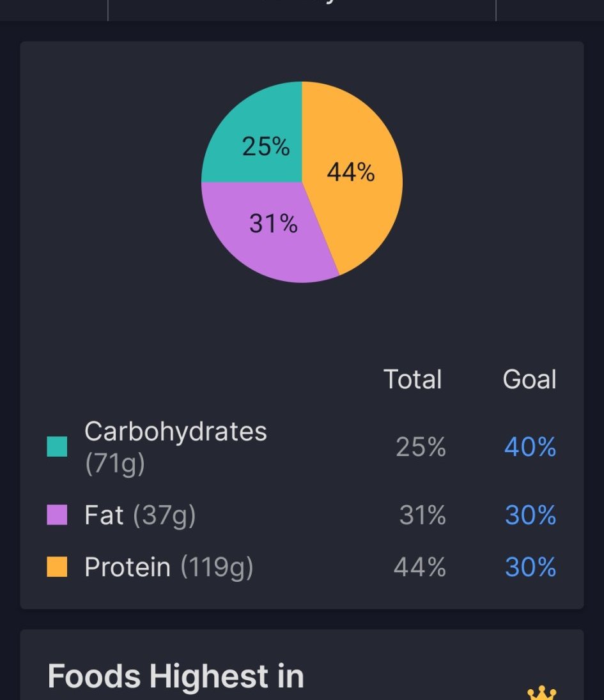Open the Foods Highest in section
This screenshot has width=604, height=700.
pos(175,676)
